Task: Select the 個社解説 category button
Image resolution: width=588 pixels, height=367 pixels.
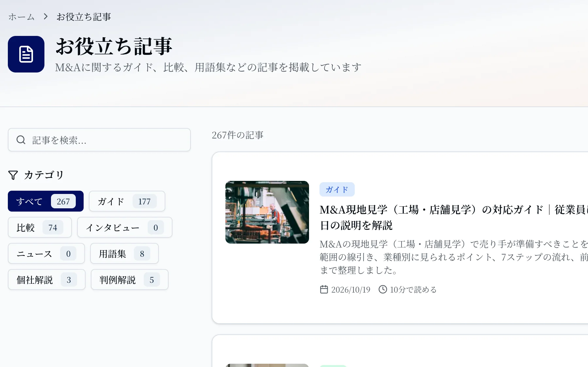Action: click(x=47, y=279)
